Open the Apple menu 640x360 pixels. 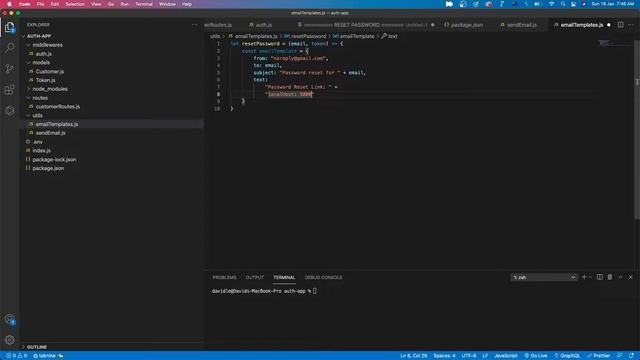click(9, 4)
